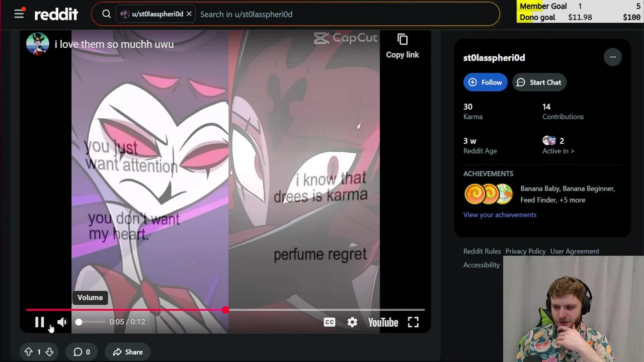The image size is (644, 362).
Task: Open the post comments
Action: pos(83,352)
